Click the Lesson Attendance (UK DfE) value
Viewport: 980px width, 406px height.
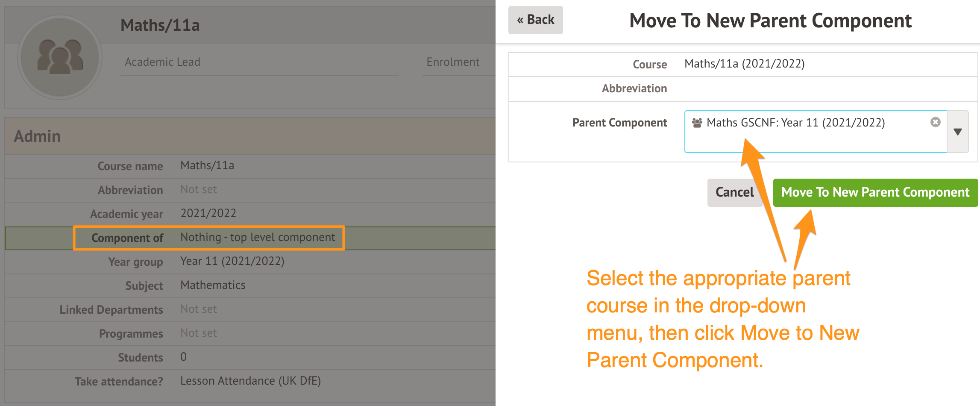(x=250, y=380)
